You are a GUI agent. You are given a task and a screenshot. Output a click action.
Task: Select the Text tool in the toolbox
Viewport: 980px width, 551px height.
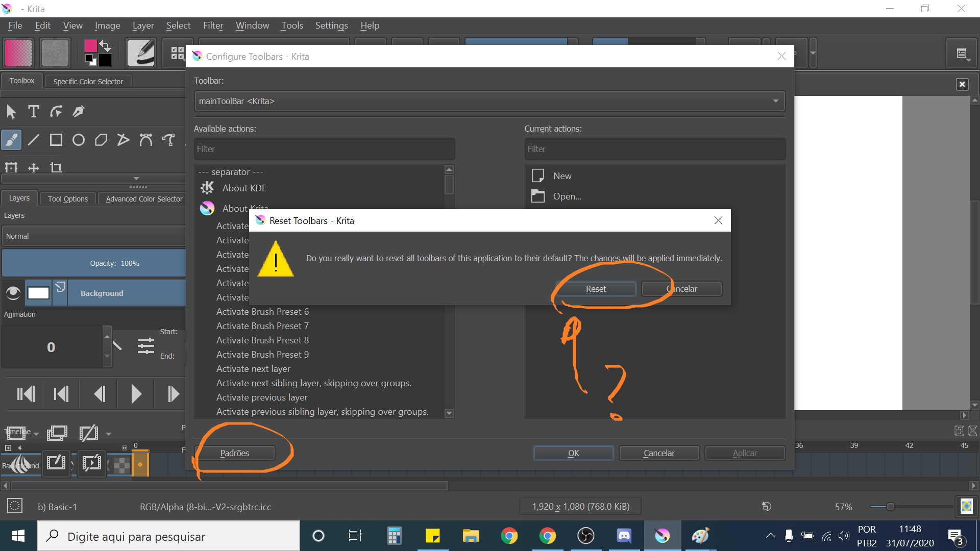(34, 111)
